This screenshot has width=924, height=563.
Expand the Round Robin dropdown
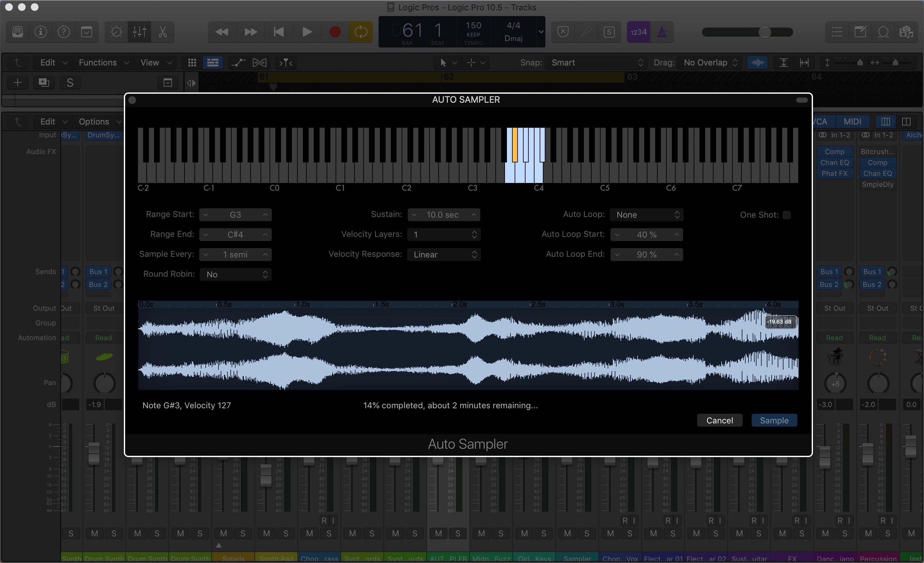pos(235,274)
